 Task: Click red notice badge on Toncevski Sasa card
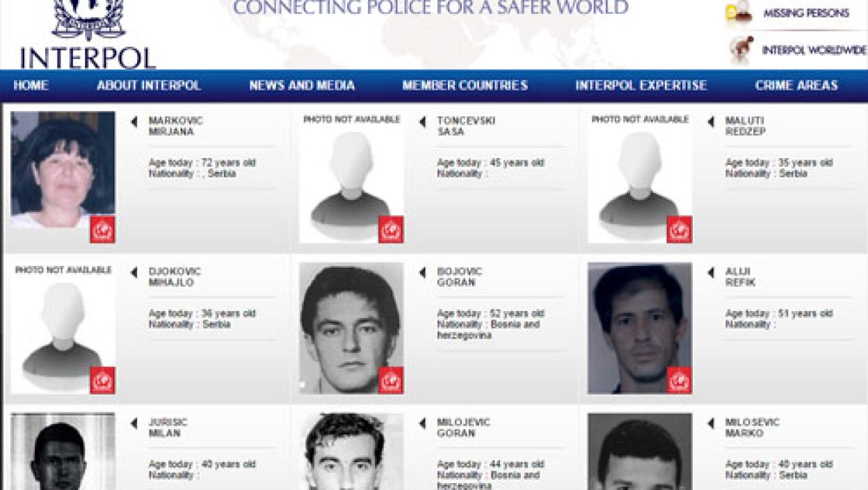pos(391,230)
